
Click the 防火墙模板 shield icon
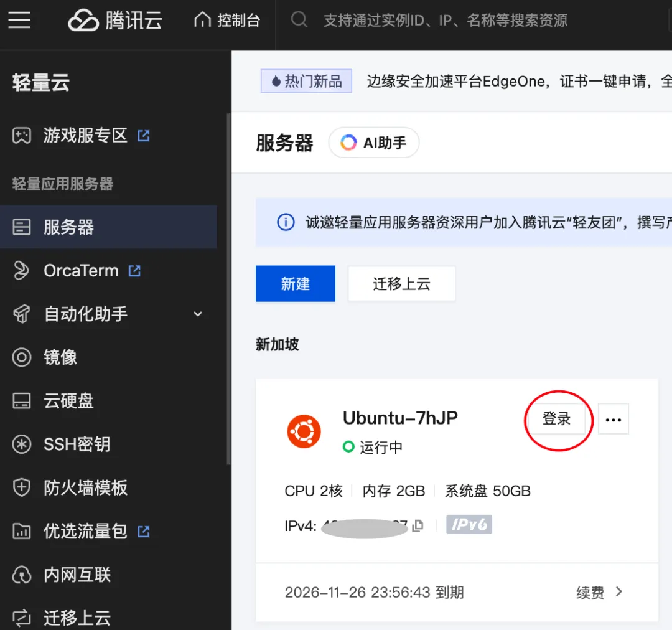pos(21,487)
